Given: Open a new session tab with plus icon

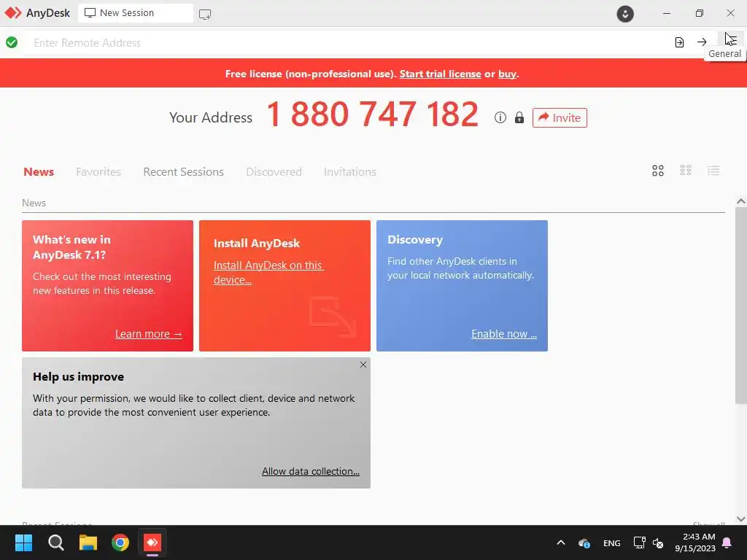Looking at the screenshot, I should [205, 14].
